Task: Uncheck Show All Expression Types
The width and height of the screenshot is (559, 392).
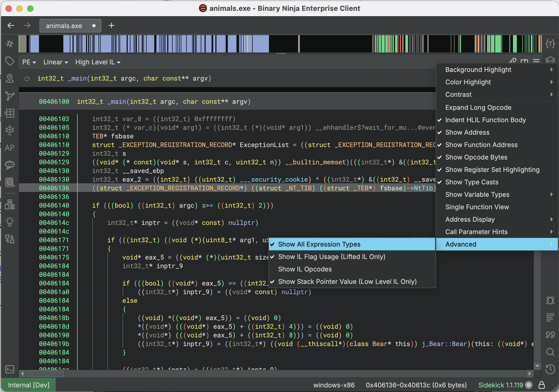Action: [352, 244]
